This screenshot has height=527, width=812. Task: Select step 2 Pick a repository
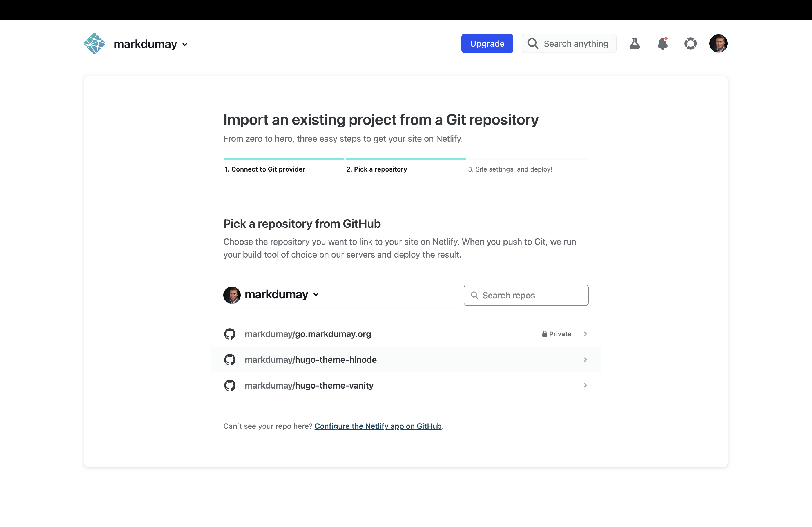[376, 169]
